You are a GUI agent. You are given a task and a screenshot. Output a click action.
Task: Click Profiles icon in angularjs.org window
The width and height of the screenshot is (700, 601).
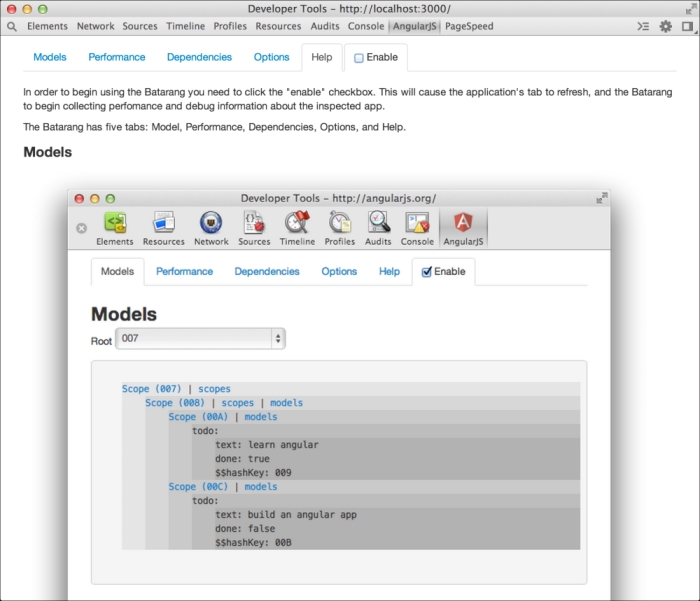[340, 222]
